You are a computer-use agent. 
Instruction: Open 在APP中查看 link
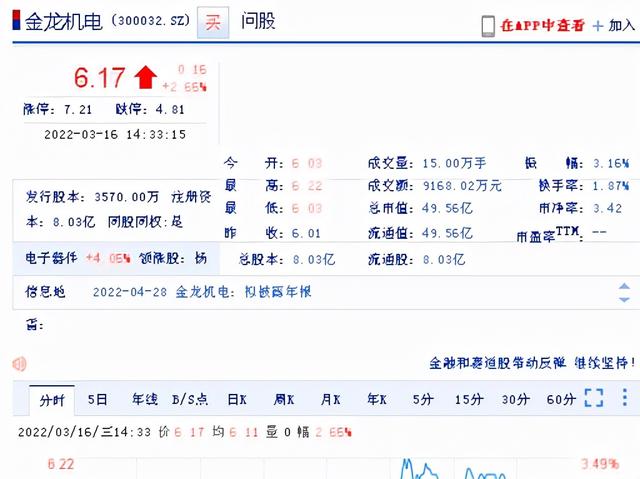point(542,25)
